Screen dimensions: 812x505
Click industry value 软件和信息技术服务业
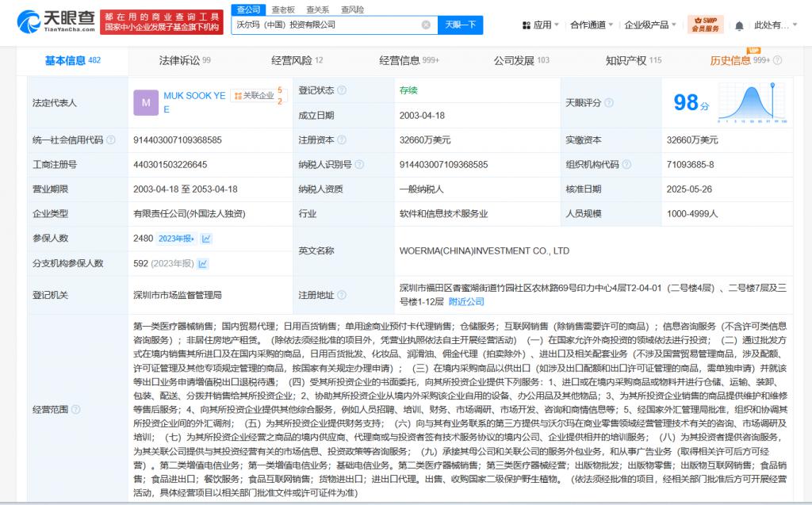[443, 214]
